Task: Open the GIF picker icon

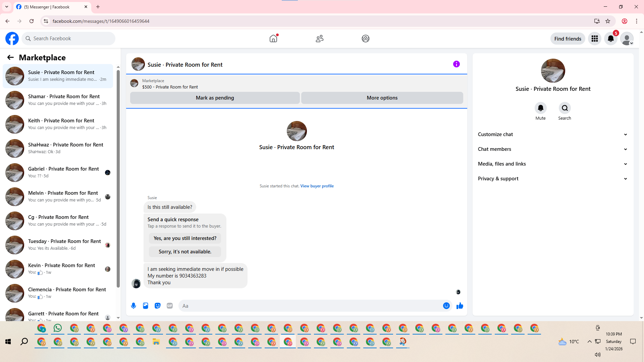Action: pos(170,306)
